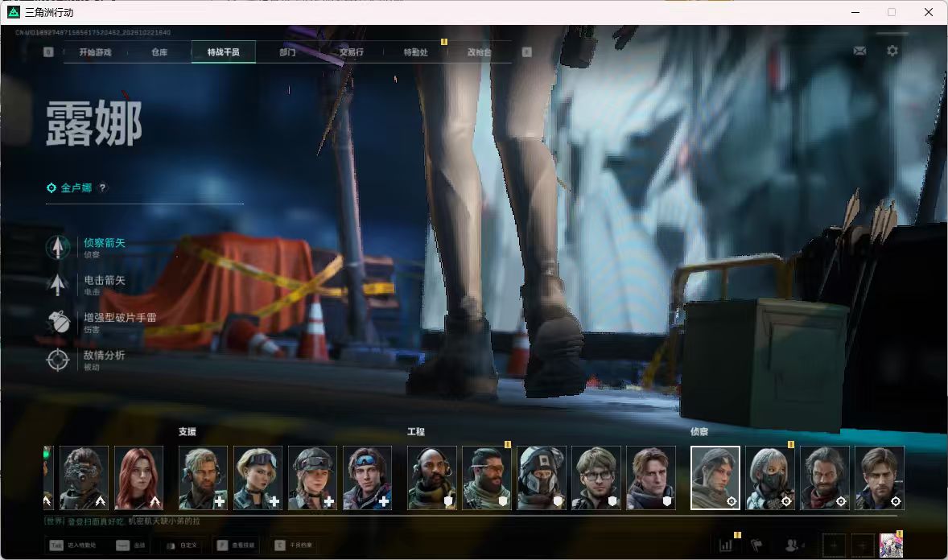Click the 自定义 customize button
The height and width of the screenshot is (560, 948).
point(181,546)
